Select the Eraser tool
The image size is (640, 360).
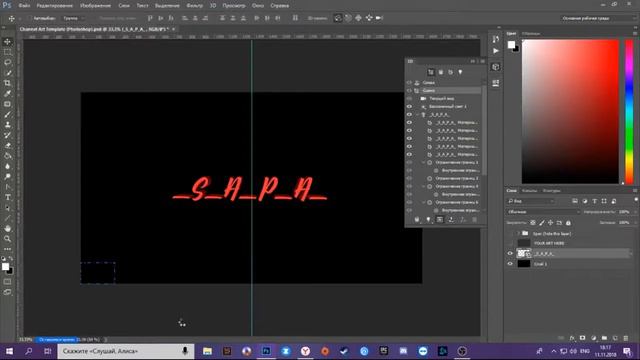pos(7,145)
